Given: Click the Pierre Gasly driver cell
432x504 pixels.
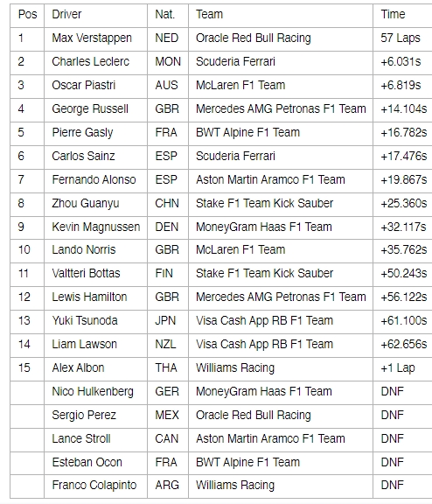Looking at the screenshot, I should 95,134.
